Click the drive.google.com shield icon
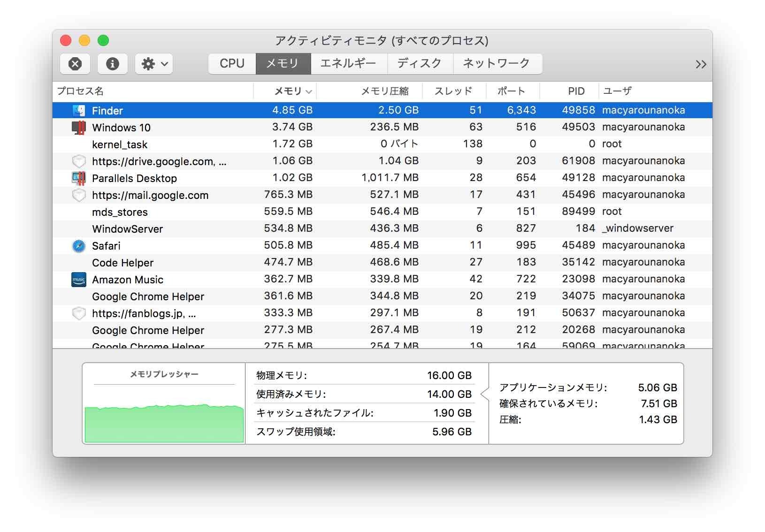Image resolution: width=765 pixels, height=532 pixels. point(79,161)
